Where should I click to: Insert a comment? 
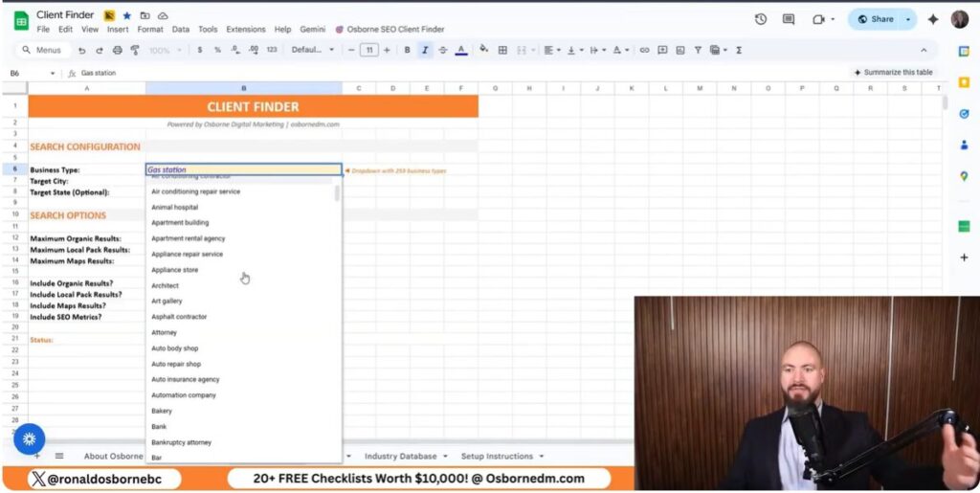pyautogui.click(x=662, y=50)
